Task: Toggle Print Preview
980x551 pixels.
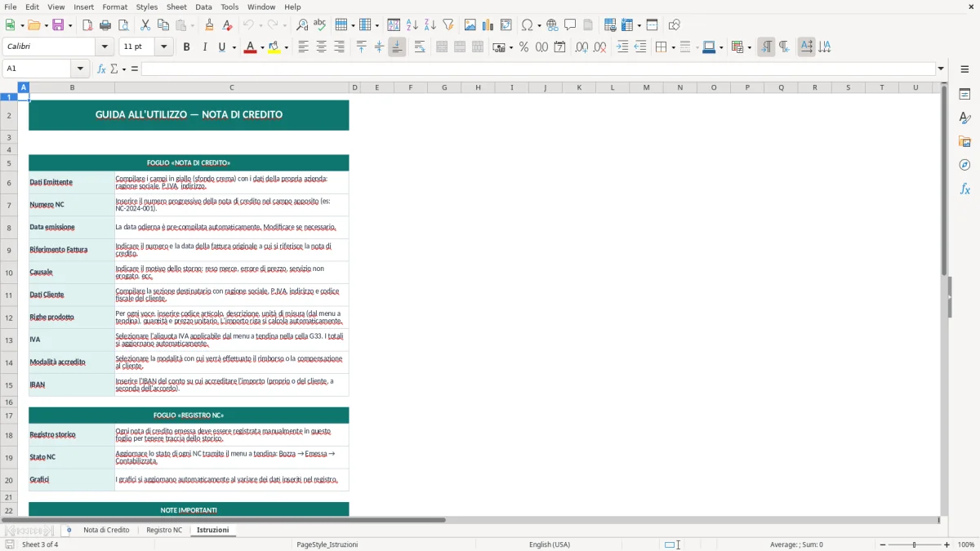Action: point(123,25)
